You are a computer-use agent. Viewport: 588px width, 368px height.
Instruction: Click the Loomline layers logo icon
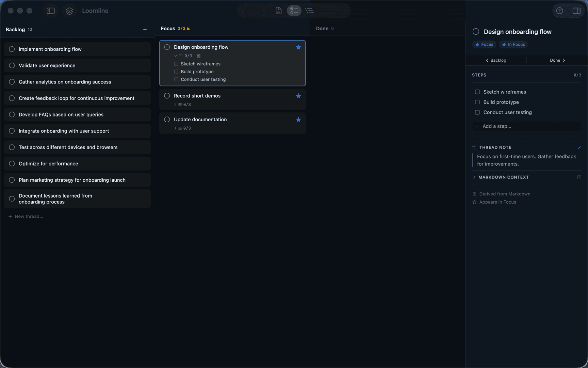coord(69,11)
